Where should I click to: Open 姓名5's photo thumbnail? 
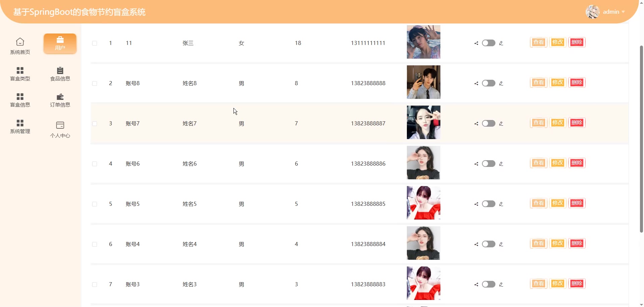pyautogui.click(x=423, y=203)
